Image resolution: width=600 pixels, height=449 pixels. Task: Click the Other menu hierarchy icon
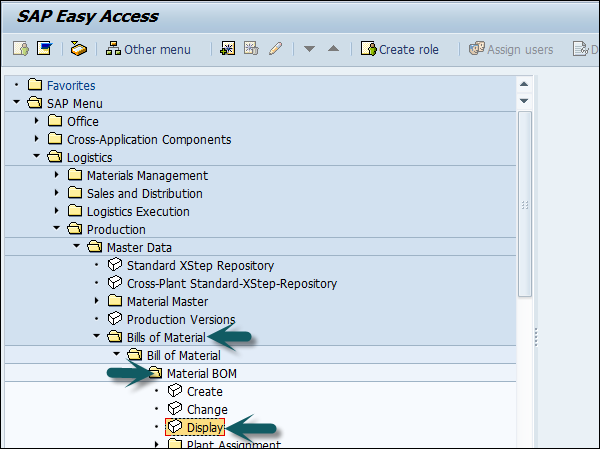(x=113, y=48)
